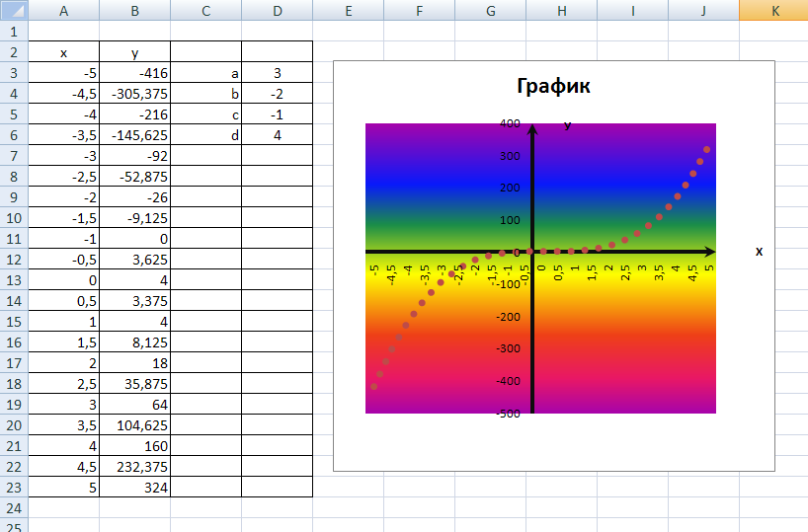Screen dimensions: 808x532
Task: Click the y column heading in cell B2
Action: pyautogui.click(x=135, y=52)
